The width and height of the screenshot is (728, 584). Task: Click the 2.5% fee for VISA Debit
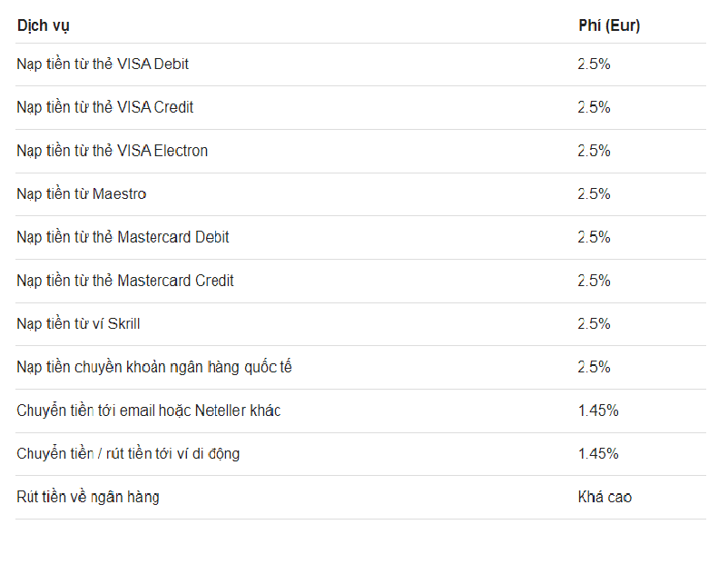594,64
